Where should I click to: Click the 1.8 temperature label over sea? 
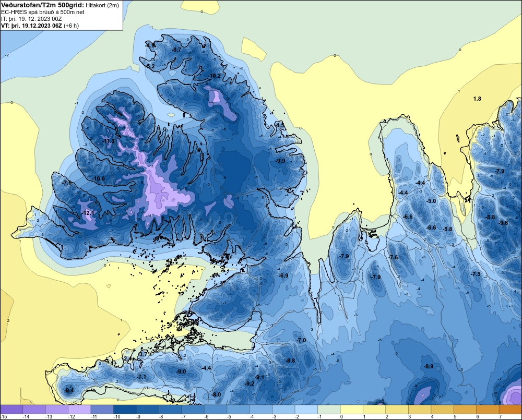pos(477,99)
